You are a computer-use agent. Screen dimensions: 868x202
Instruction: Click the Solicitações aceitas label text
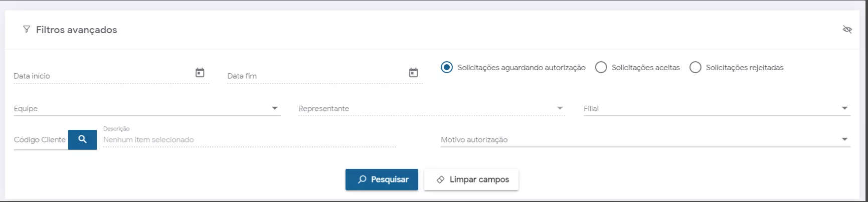(645, 68)
